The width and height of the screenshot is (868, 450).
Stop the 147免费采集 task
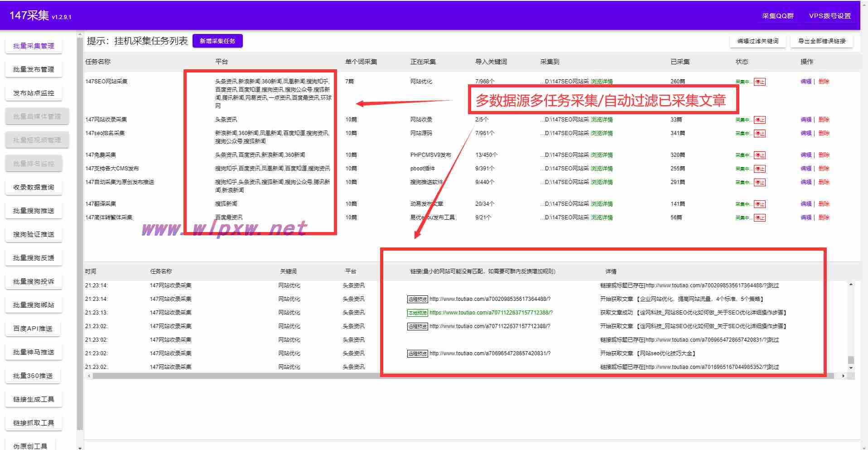click(760, 155)
